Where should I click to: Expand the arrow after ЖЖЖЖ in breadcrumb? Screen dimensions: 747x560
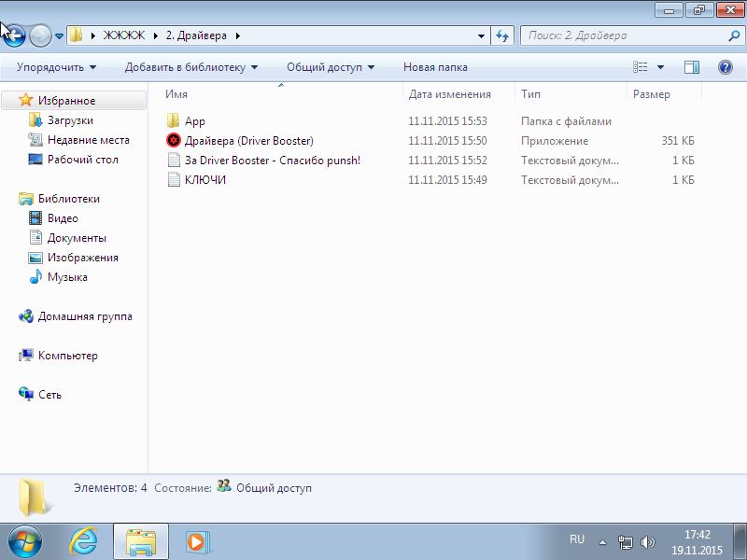(x=155, y=35)
